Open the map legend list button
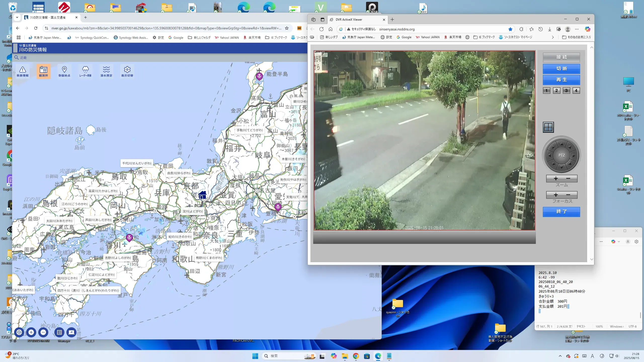The image size is (644, 362). [x=59, y=332]
